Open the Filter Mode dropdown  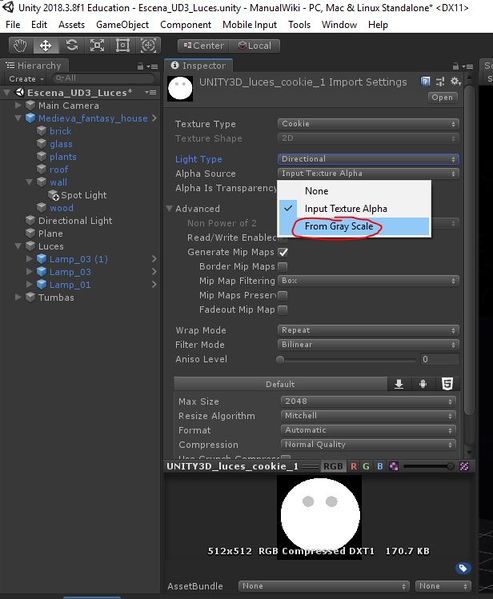point(368,345)
